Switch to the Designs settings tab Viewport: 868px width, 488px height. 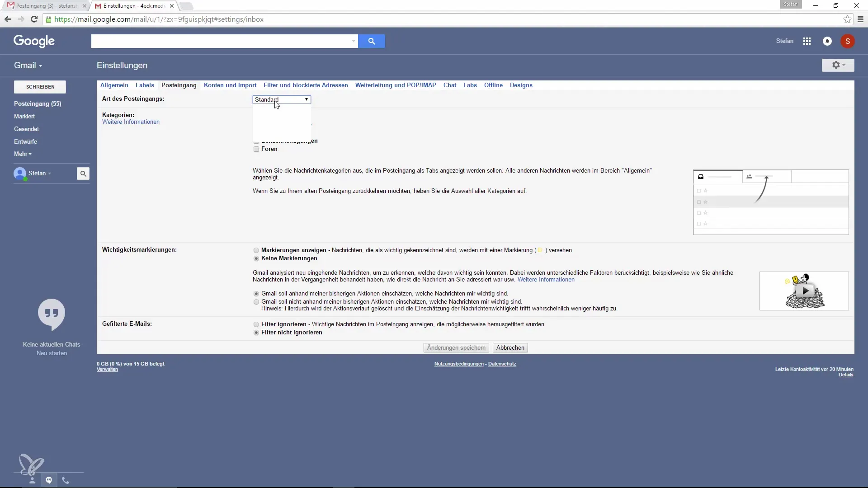pos(521,85)
